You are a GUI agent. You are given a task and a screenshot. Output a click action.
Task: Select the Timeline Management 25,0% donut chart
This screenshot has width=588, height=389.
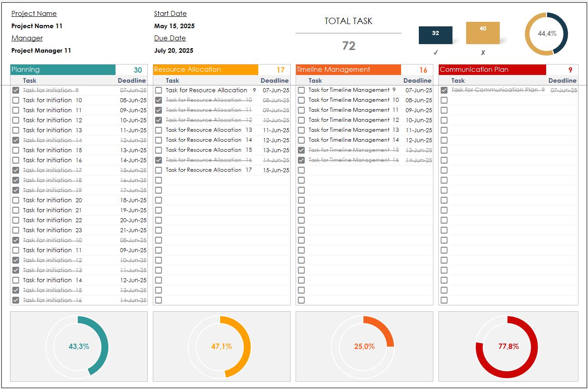pyautogui.click(x=363, y=346)
